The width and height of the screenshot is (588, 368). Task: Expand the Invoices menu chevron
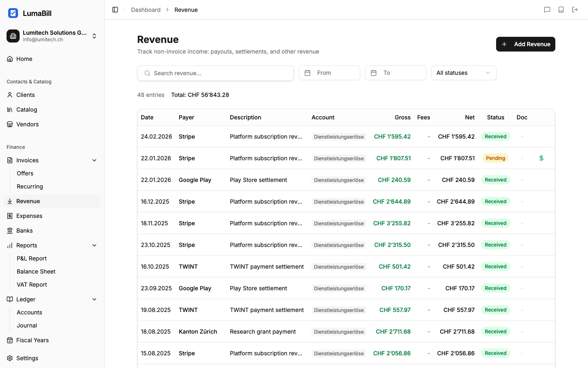(x=94, y=160)
